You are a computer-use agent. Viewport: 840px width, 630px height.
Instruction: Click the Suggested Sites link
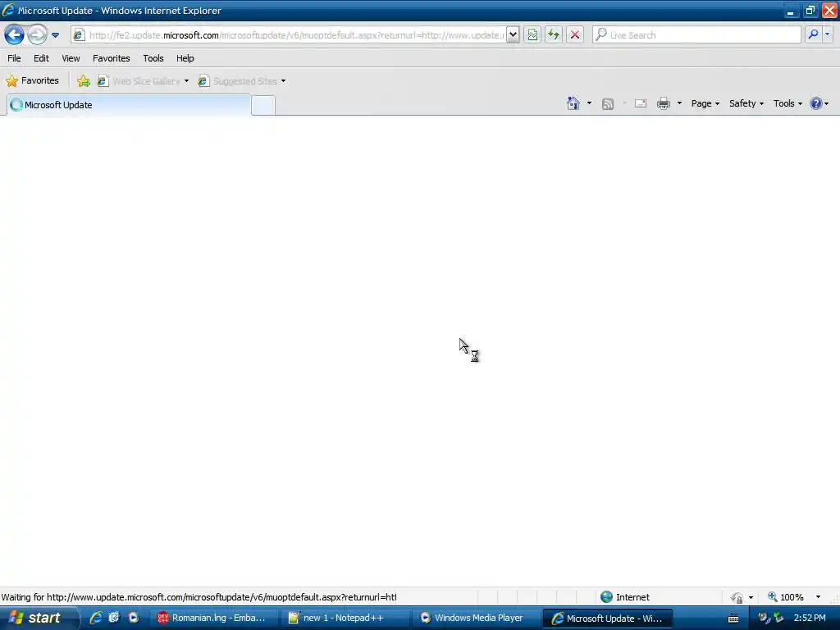(x=238, y=81)
